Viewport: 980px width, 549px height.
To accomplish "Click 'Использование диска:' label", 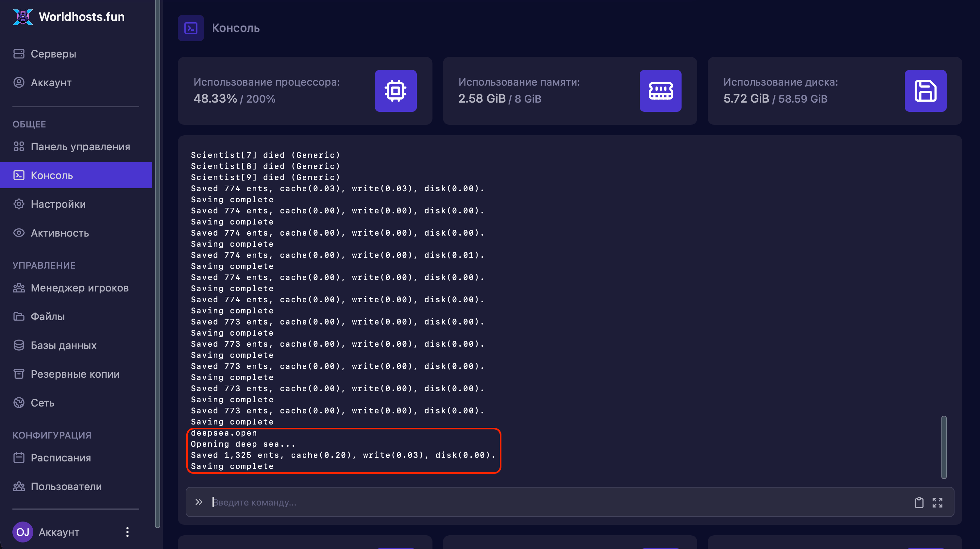I will click(x=781, y=82).
